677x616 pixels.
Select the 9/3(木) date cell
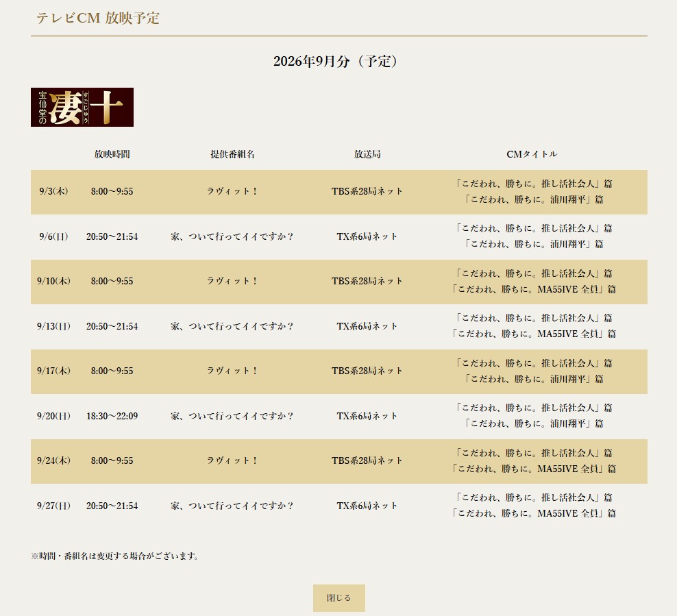tap(53, 191)
